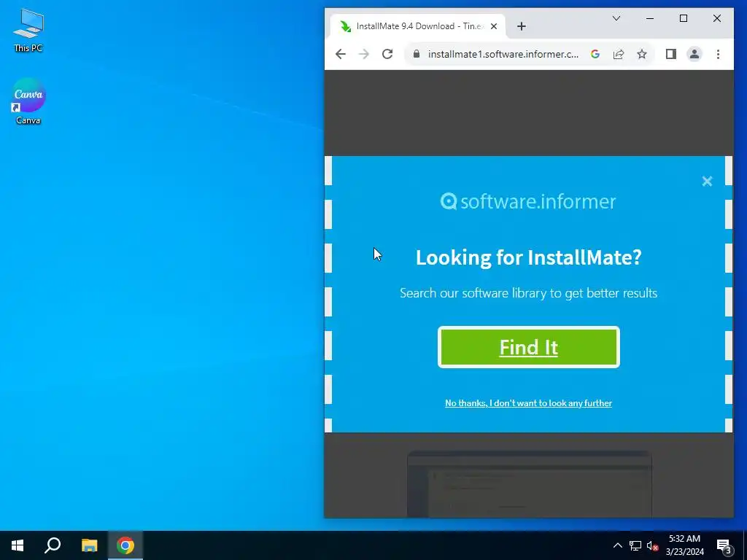Go back to previous page
The width and height of the screenshot is (747, 560).
point(340,54)
